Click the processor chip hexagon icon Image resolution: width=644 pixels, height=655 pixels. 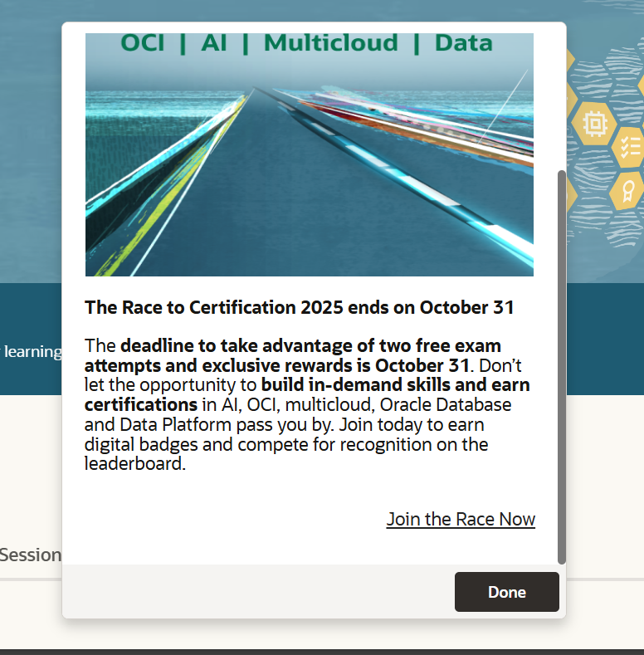pyautogui.click(x=595, y=124)
